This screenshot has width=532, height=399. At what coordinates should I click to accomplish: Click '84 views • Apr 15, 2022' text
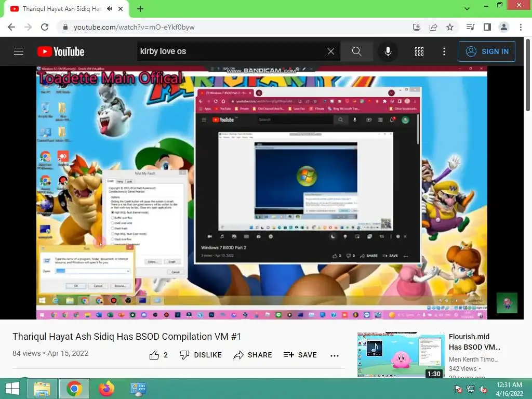(x=50, y=353)
